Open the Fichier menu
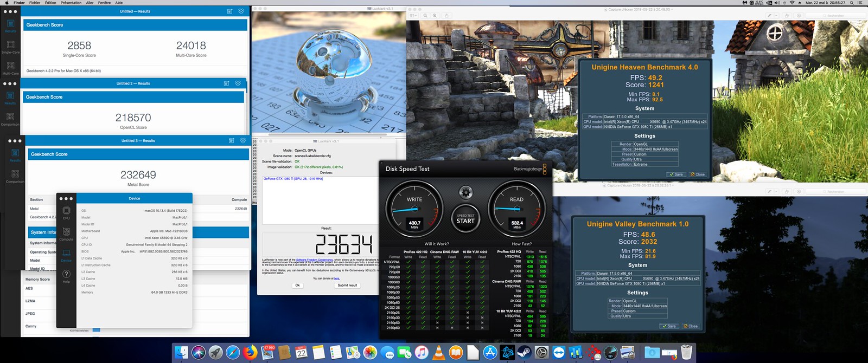868x363 pixels. (35, 3)
